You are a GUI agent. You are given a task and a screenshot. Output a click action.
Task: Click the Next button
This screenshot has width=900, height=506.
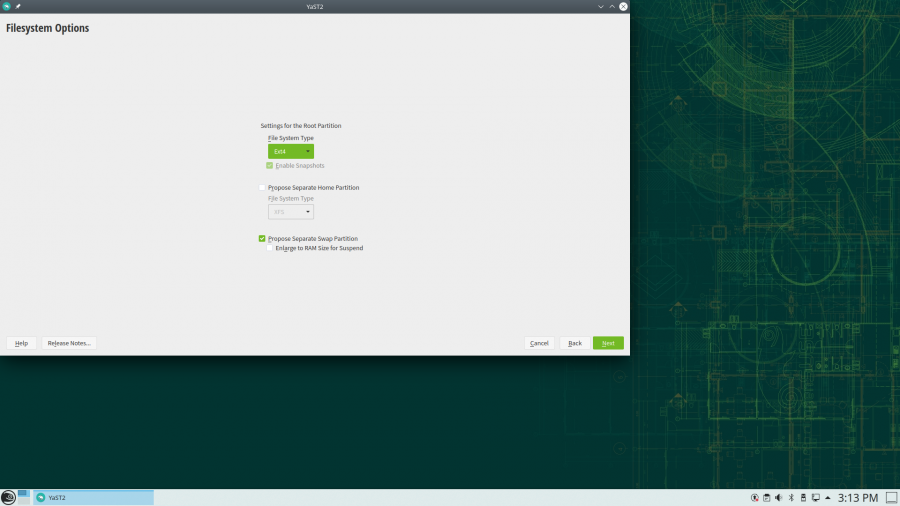click(x=608, y=343)
